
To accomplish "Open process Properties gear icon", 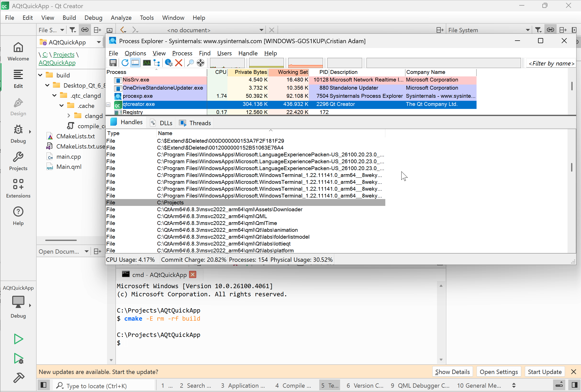I will pos(169,63).
